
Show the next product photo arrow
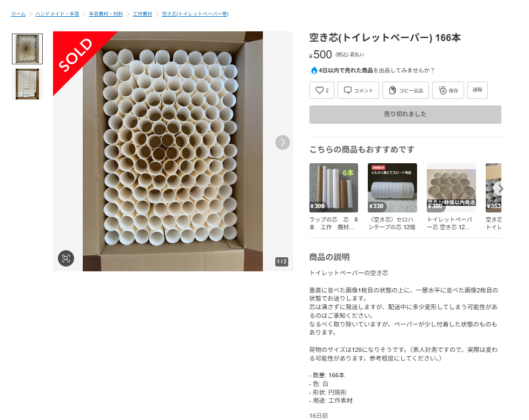pyautogui.click(x=282, y=143)
